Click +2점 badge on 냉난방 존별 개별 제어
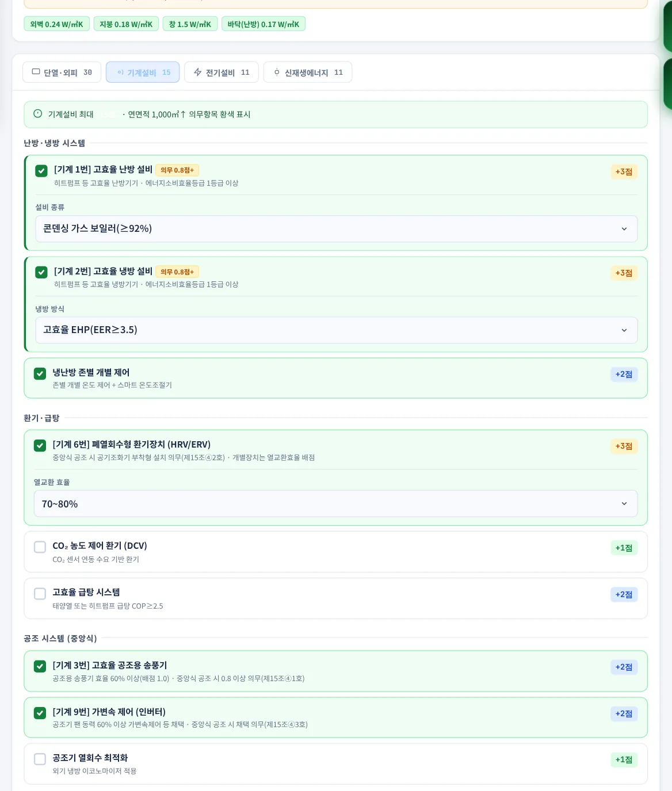The width and height of the screenshot is (672, 791). pyautogui.click(x=624, y=375)
